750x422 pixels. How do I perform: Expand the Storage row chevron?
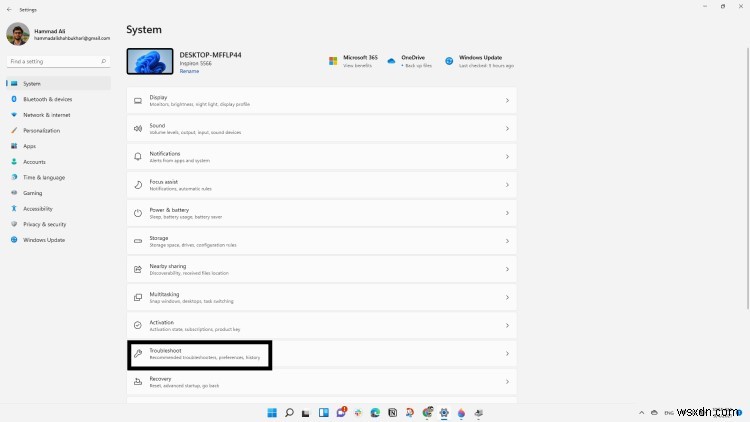507,241
